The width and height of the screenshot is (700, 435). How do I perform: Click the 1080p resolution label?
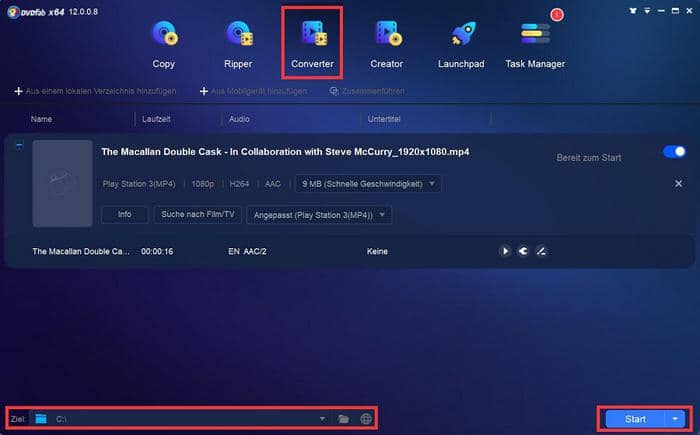click(203, 184)
